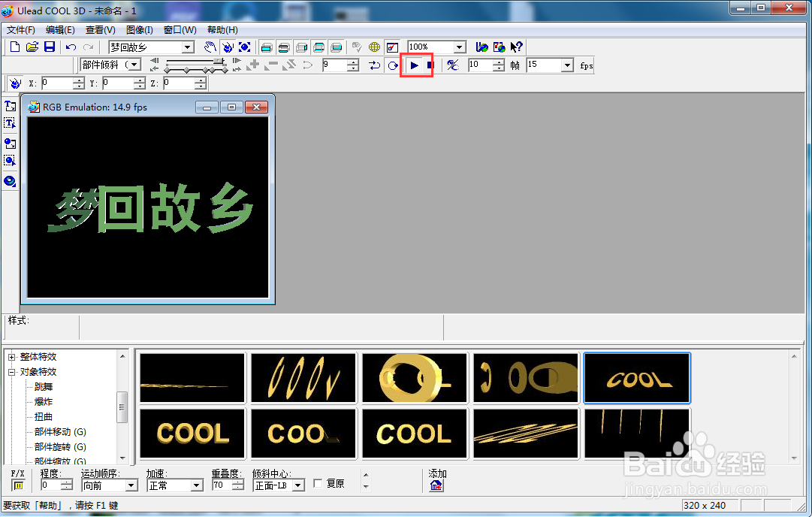
Task: Save the project with the disk icon
Action: [x=49, y=47]
